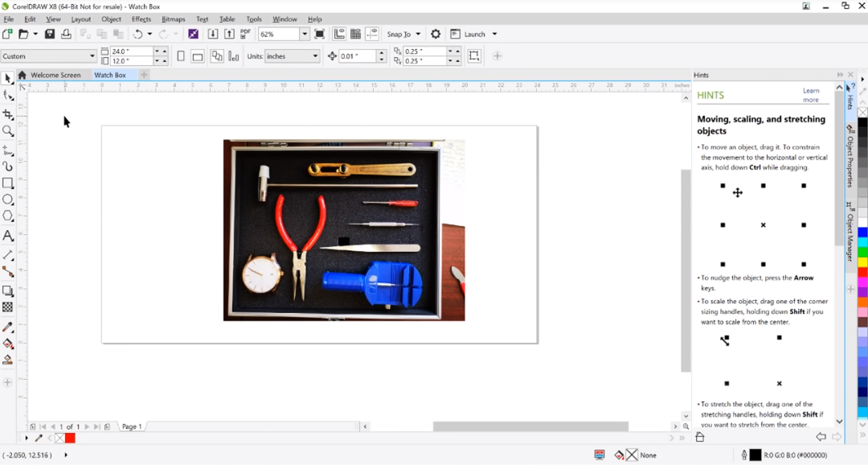This screenshot has height=465, width=868.
Task: Click the Options gear icon
Action: [x=435, y=34]
